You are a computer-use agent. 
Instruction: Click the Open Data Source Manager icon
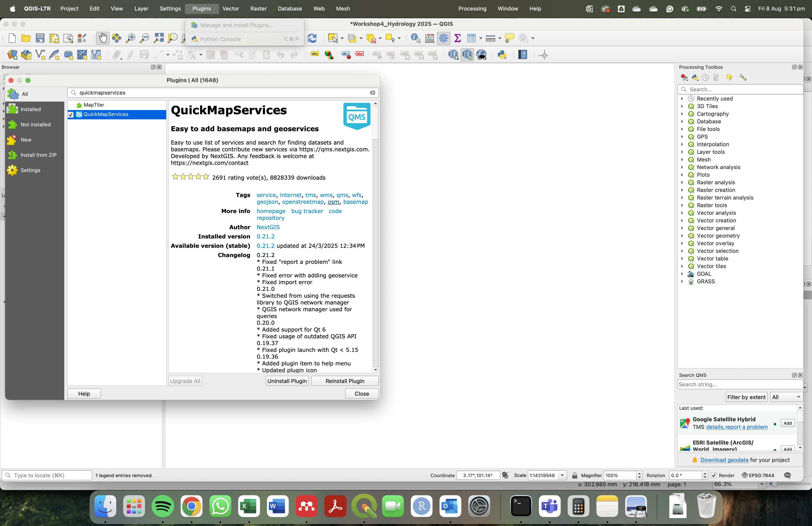(12, 55)
